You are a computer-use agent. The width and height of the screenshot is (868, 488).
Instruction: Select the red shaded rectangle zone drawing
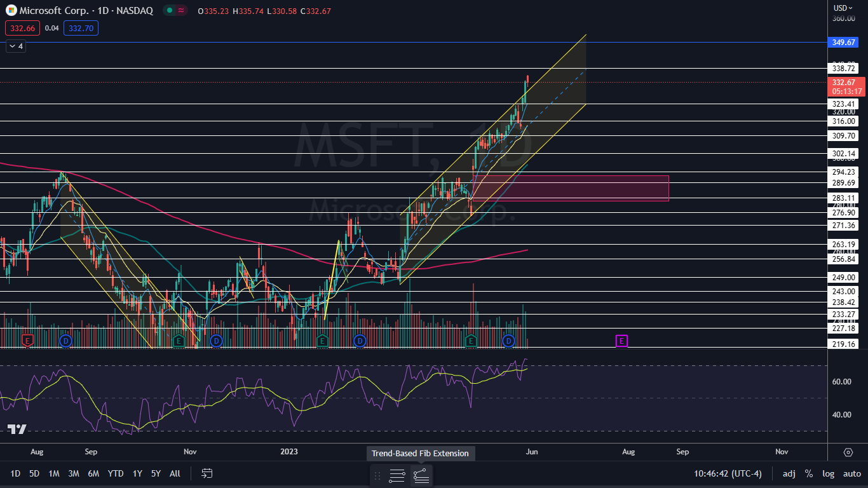coord(571,188)
